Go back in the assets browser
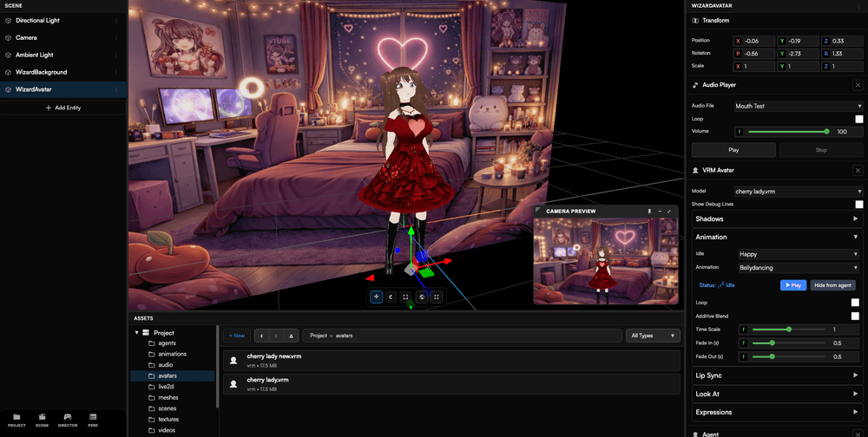Image resolution: width=868 pixels, height=437 pixels. click(x=261, y=336)
